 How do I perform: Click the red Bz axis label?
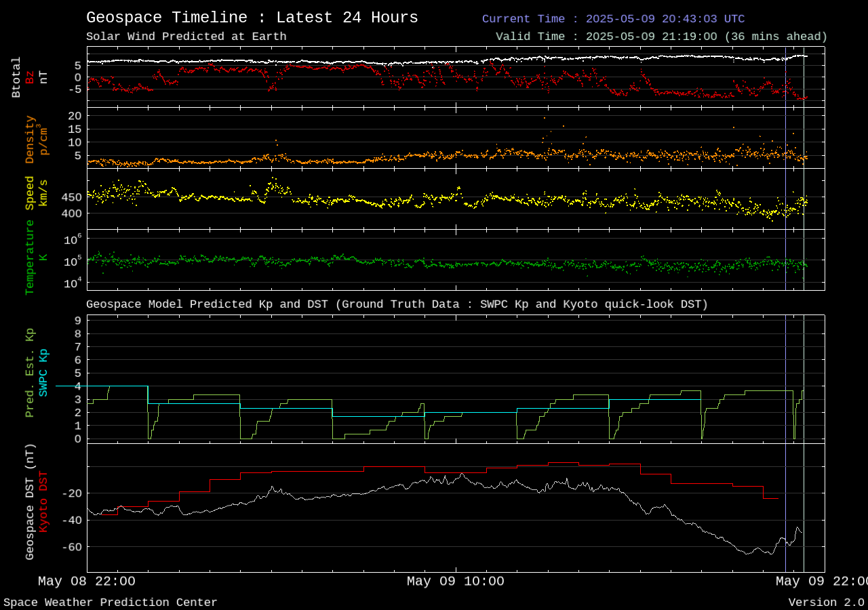pos(30,77)
